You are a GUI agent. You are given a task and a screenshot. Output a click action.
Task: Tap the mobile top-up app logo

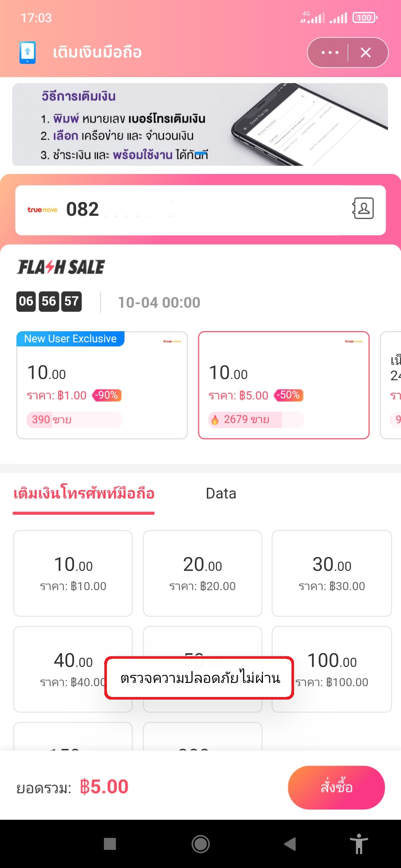27,52
